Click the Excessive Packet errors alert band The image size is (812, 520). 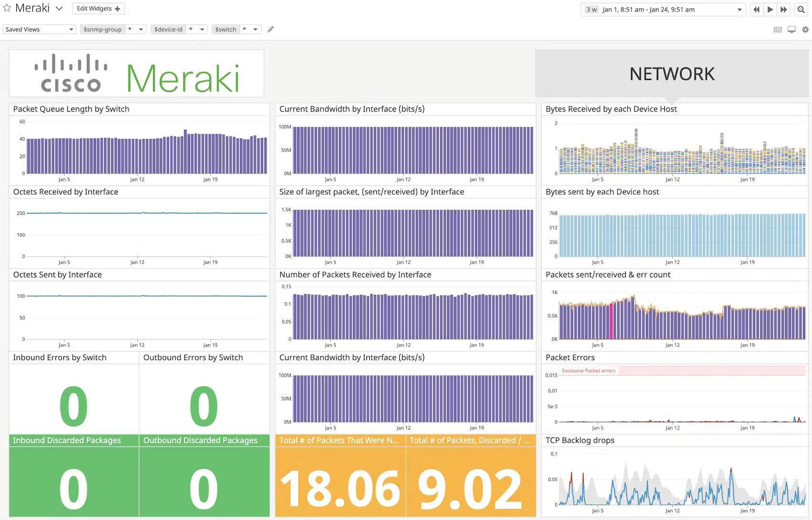click(588, 371)
